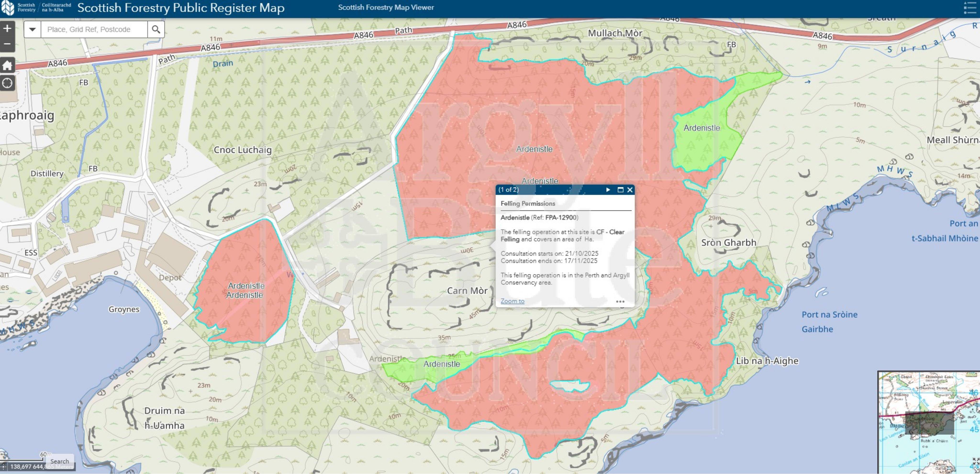Image resolution: width=980 pixels, height=474 pixels.
Task: Open the search source dropdown arrow
Action: click(x=32, y=29)
